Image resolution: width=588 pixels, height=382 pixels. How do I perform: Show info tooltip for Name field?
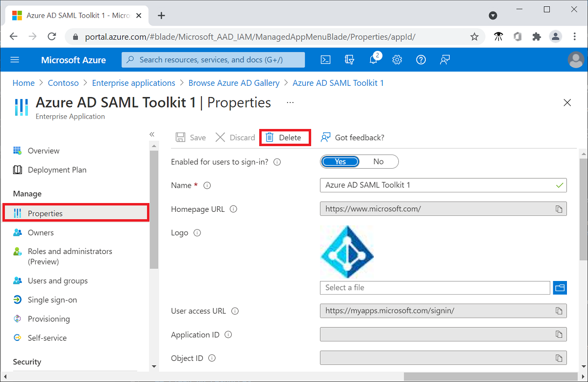click(207, 185)
